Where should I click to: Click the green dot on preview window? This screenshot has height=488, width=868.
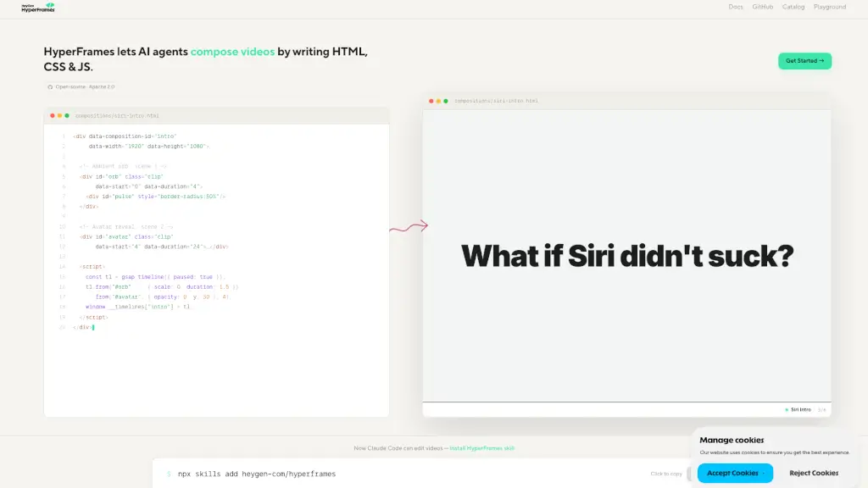[x=446, y=102]
